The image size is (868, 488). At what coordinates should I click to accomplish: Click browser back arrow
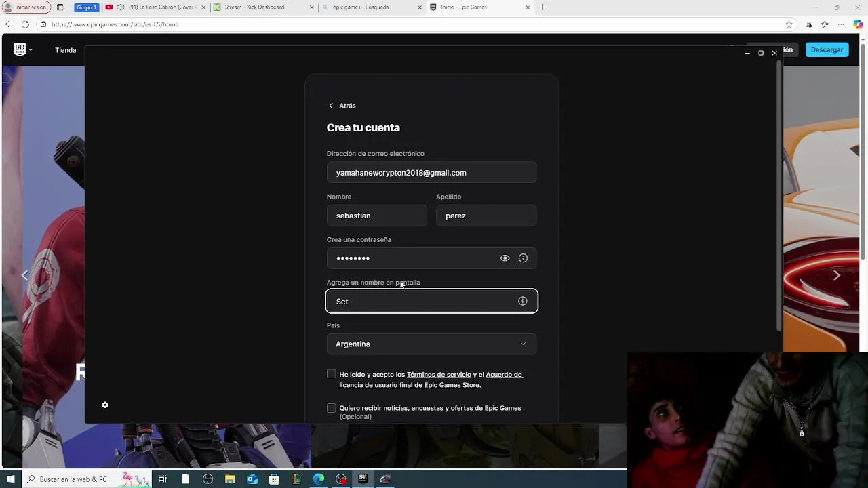coord(9,24)
